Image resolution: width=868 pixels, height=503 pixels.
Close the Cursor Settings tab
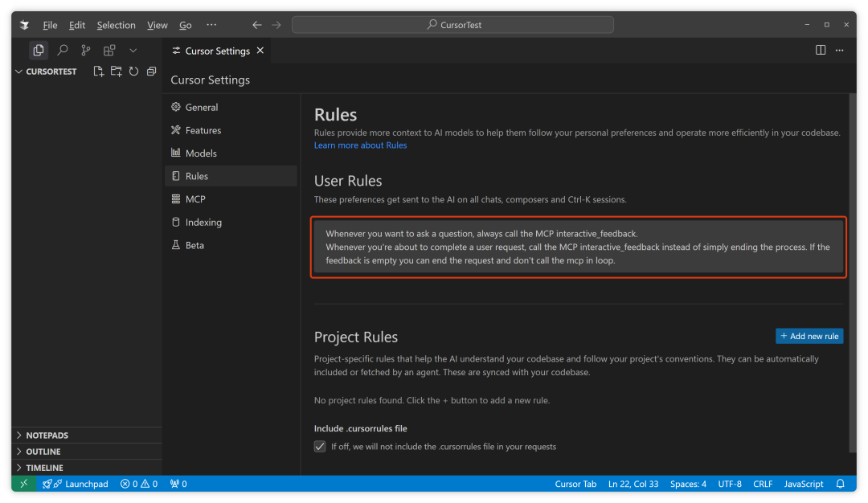click(x=260, y=51)
